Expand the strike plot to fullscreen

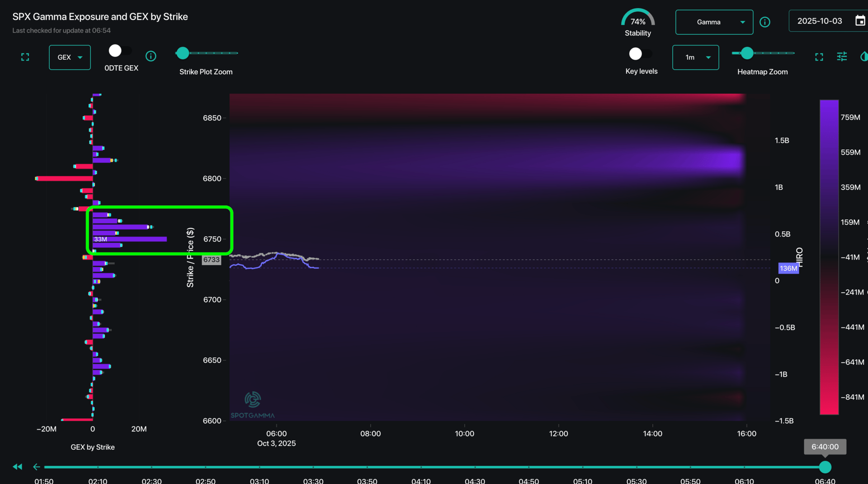coord(25,57)
